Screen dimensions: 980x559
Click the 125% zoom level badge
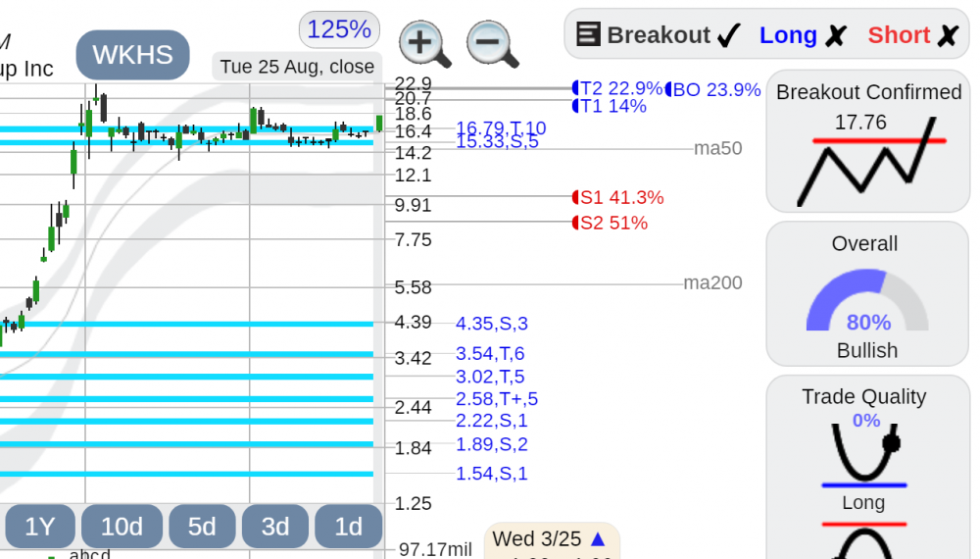[339, 29]
